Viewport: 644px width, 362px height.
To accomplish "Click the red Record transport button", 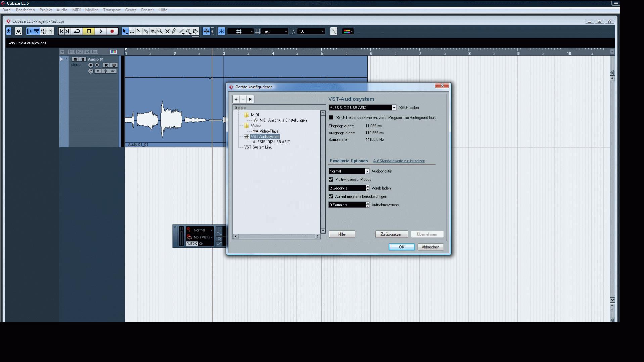I will pyautogui.click(x=112, y=31).
